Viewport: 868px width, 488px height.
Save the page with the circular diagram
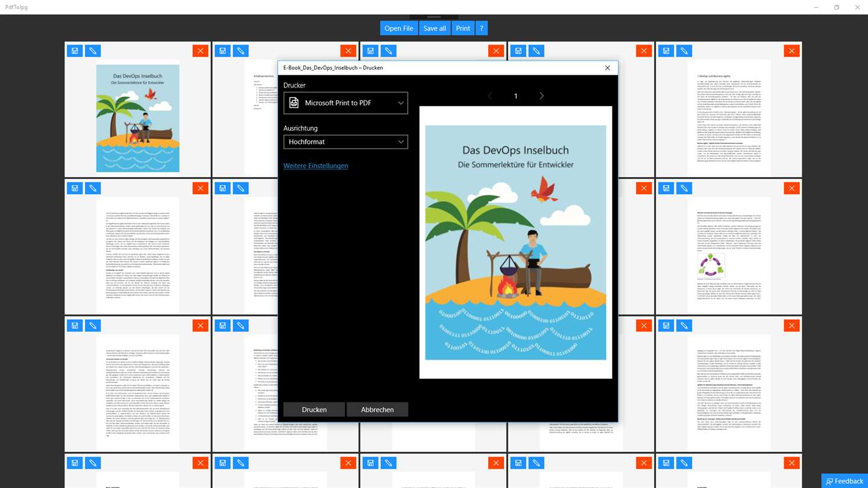pos(666,189)
